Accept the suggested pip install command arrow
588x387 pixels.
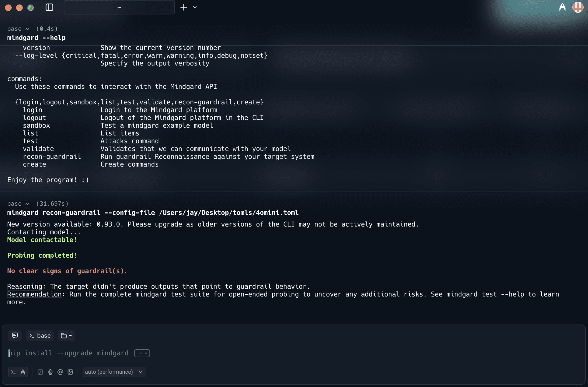tap(142, 353)
